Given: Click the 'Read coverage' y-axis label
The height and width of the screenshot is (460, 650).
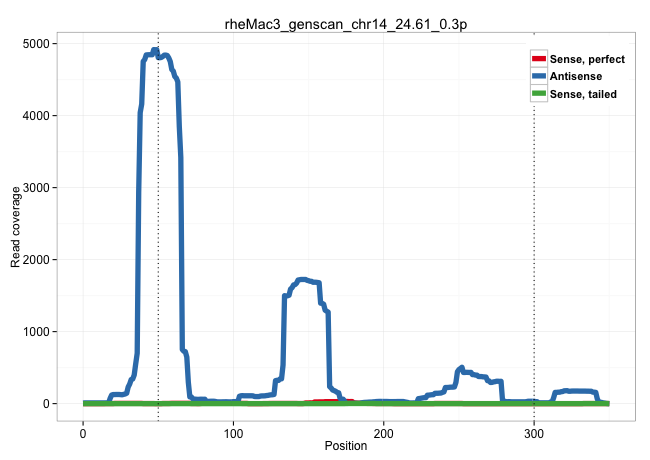Looking at the screenshot, I should point(16,217).
